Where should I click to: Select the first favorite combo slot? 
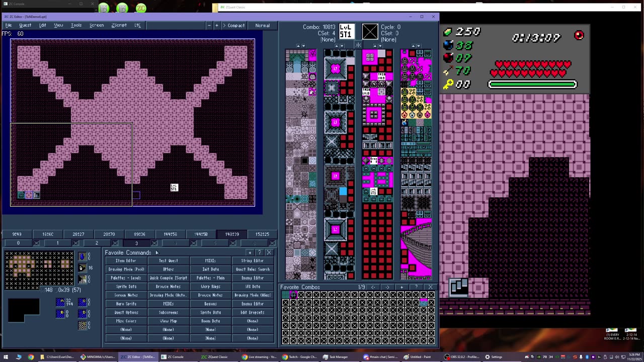click(x=286, y=295)
